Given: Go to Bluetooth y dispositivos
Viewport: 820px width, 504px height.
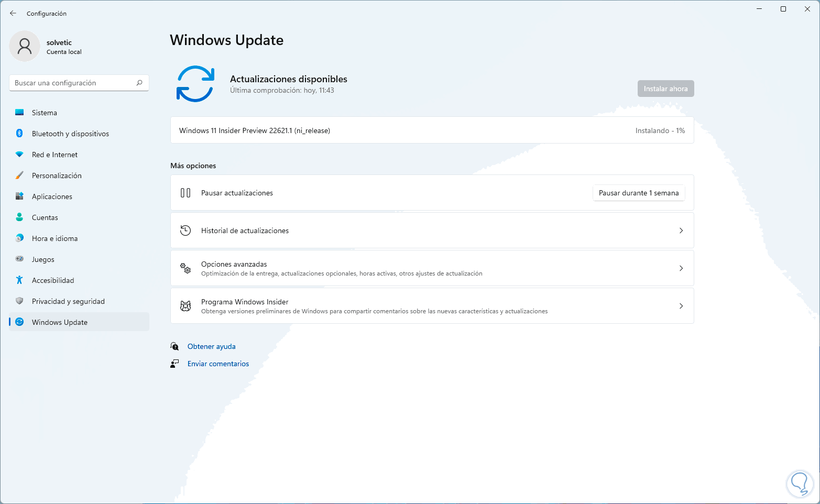Looking at the screenshot, I should click(x=79, y=133).
